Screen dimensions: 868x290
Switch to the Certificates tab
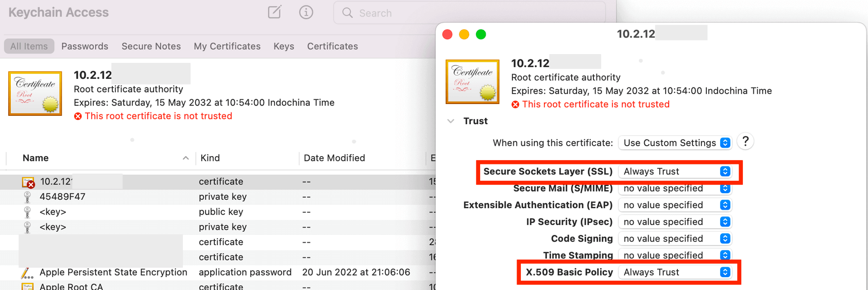[x=332, y=46]
